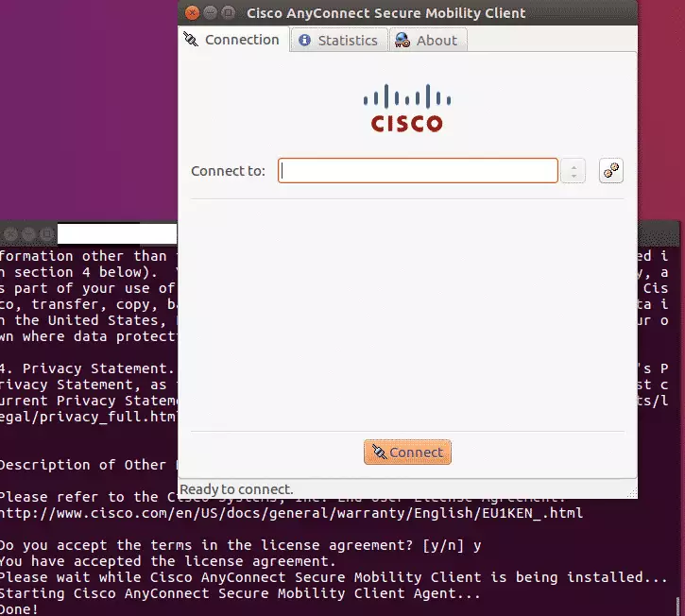Minimize the terminal window
The height and width of the screenshot is (616, 685).
[28, 234]
